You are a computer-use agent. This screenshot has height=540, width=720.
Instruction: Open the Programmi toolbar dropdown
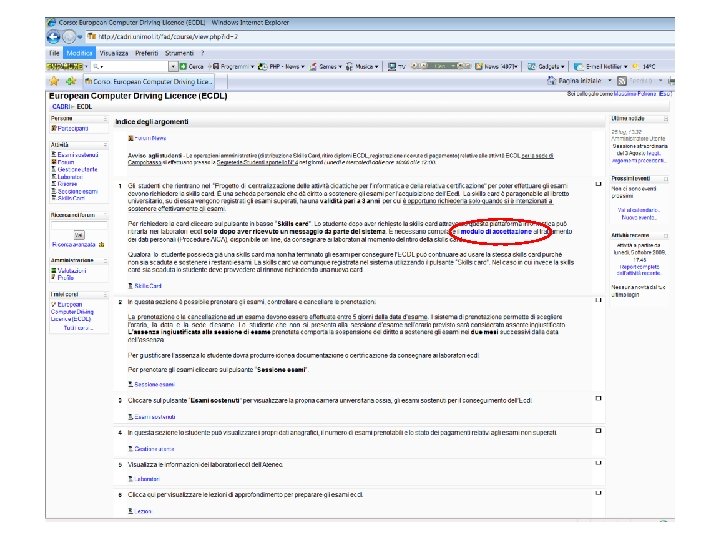pyautogui.click(x=234, y=67)
